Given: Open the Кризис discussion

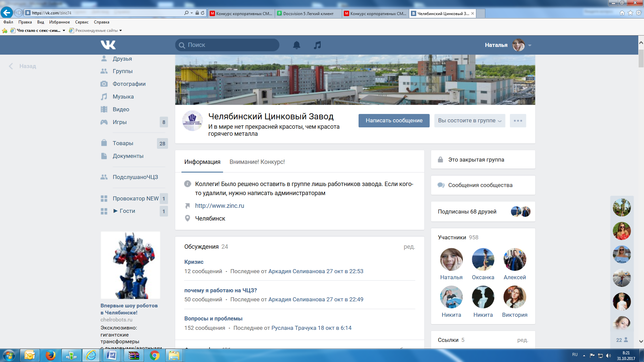Looking at the screenshot, I should pyautogui.click(x=194, y=262).
